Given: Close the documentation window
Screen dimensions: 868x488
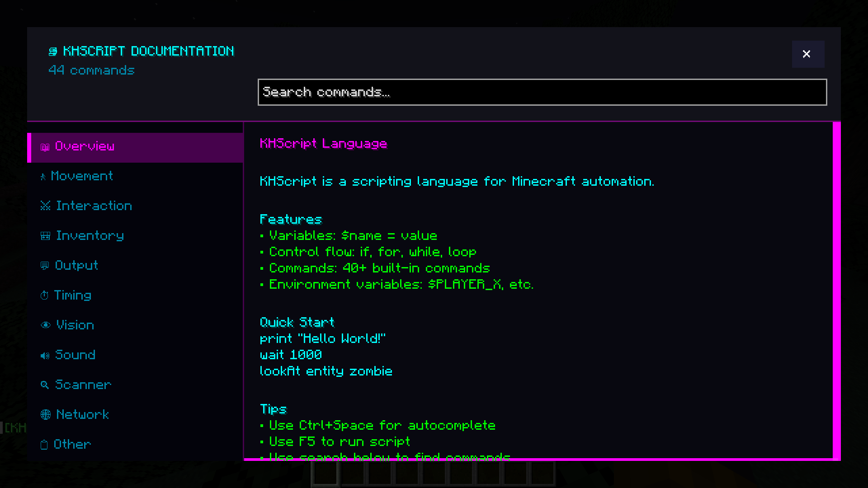Looking at the screenshot, I should pyautogui.click(x=808, y=54).
